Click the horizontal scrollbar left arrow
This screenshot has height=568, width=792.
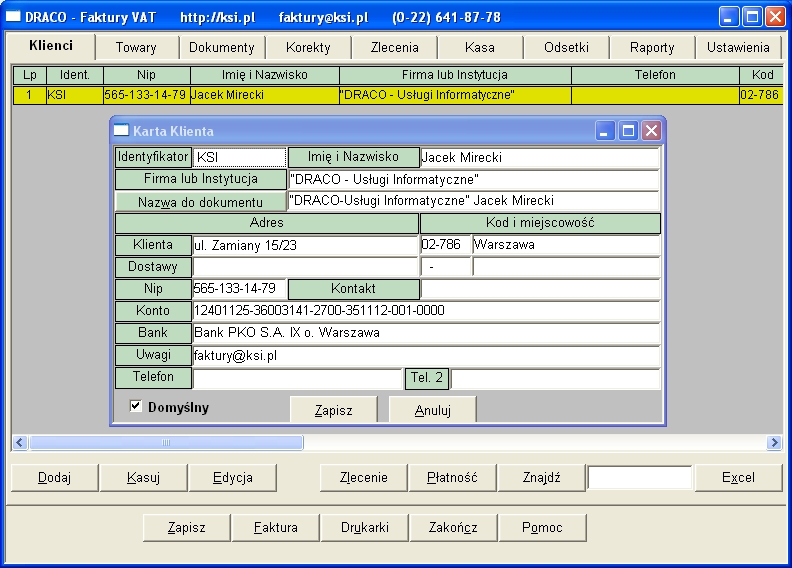coord(20,443)
